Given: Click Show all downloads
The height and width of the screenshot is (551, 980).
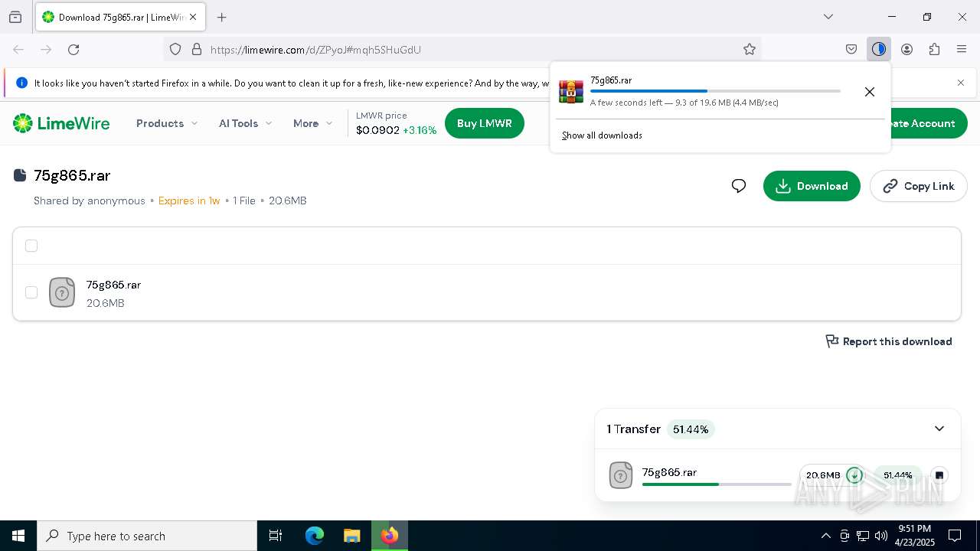Looking at the screenshot, I should click(x=602, y=135).
